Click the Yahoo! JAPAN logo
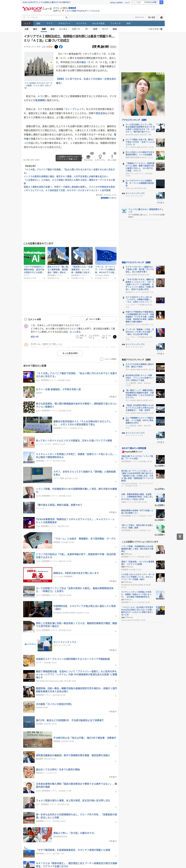Viewport: 186px width, 868px height. [32, 9]
